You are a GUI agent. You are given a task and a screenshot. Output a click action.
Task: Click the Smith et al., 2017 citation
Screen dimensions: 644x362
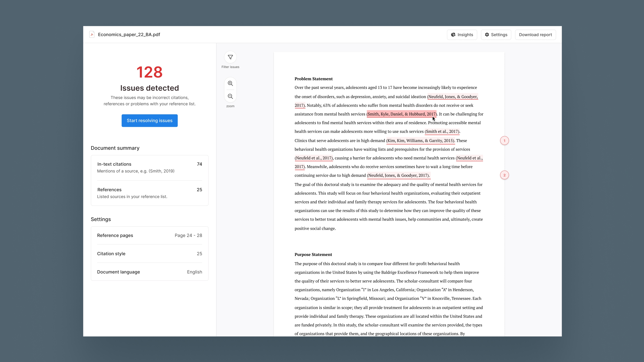pyautogui.click(x=442, y=132)
